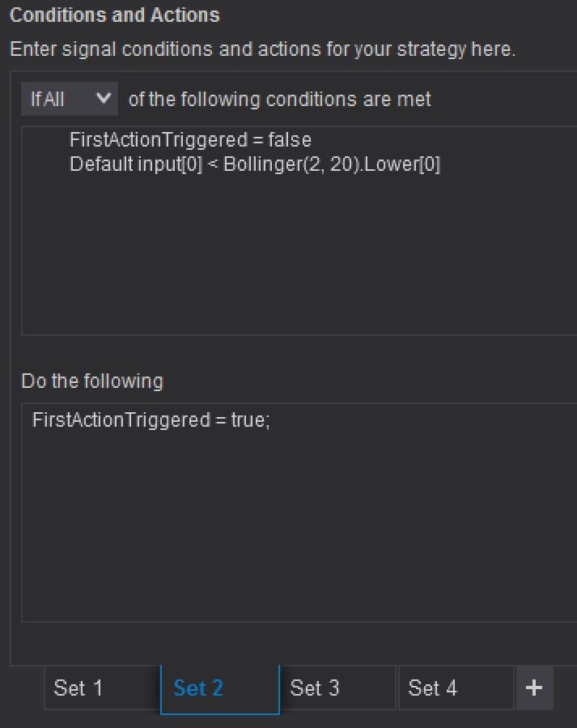Switch to the Set 1 tab
The height and width of the screenshot is (728, 577).
[78, 688]
